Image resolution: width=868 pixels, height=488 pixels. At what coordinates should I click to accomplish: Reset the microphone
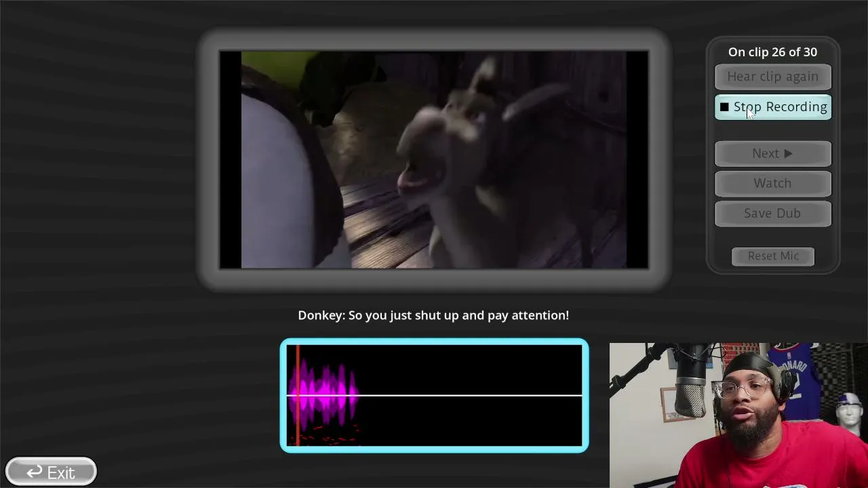point(773,256)
